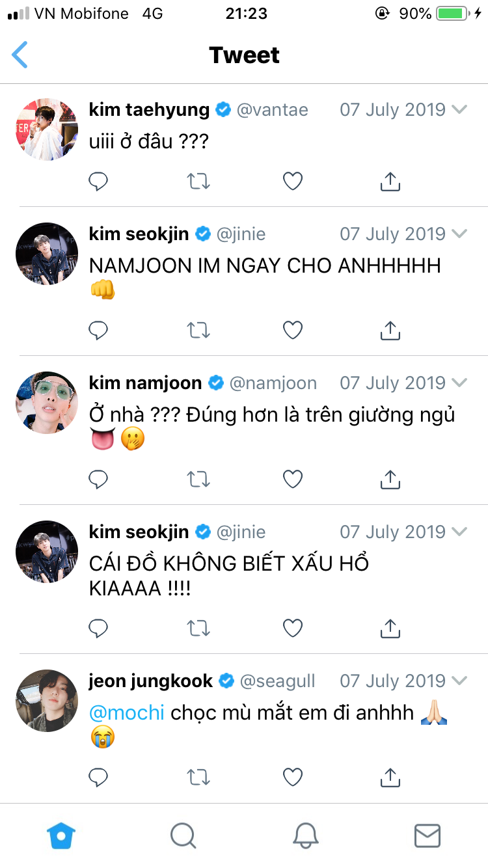Open the @mochi mention link
Viewport: 488px width, 868px height.
point(127,712)
